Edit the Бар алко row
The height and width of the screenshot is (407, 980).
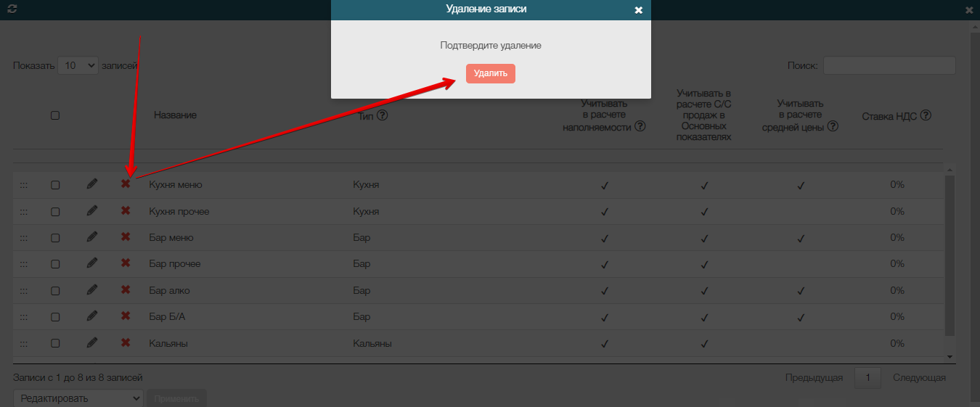(91, 290)
